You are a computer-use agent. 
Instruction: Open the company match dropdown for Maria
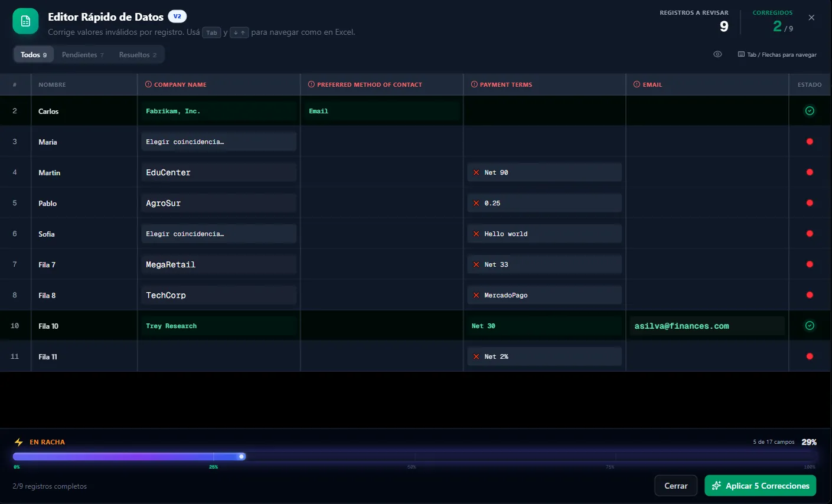click(218, 142)
